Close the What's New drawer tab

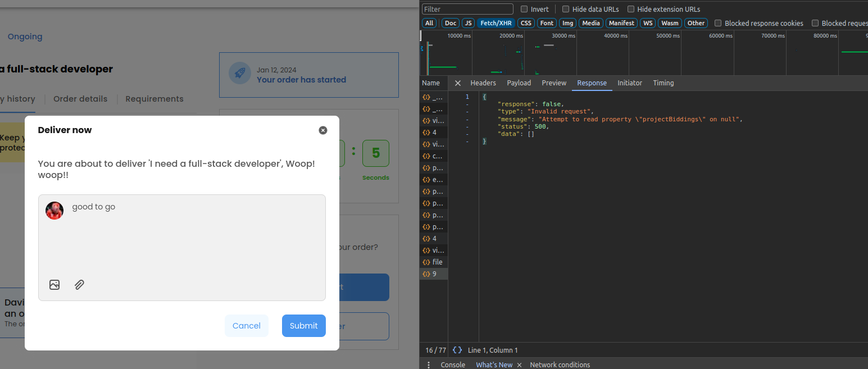click(x=519, y=365)
